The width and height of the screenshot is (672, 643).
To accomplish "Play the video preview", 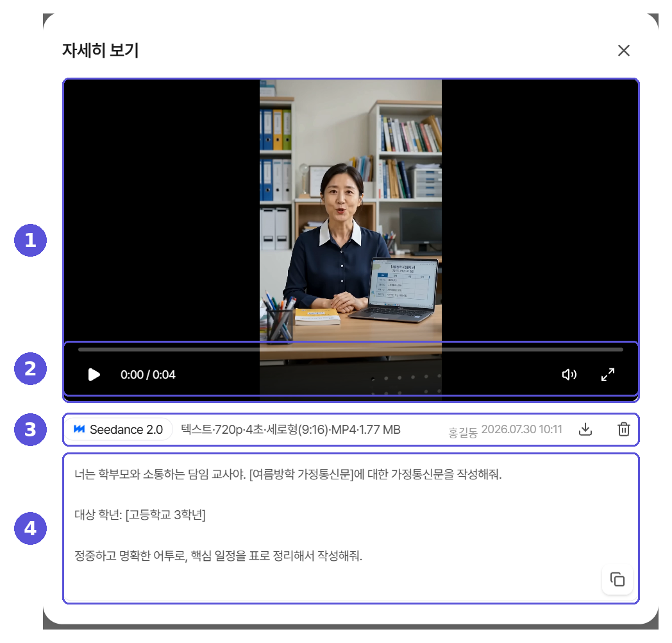I will (x=94, y=375).
